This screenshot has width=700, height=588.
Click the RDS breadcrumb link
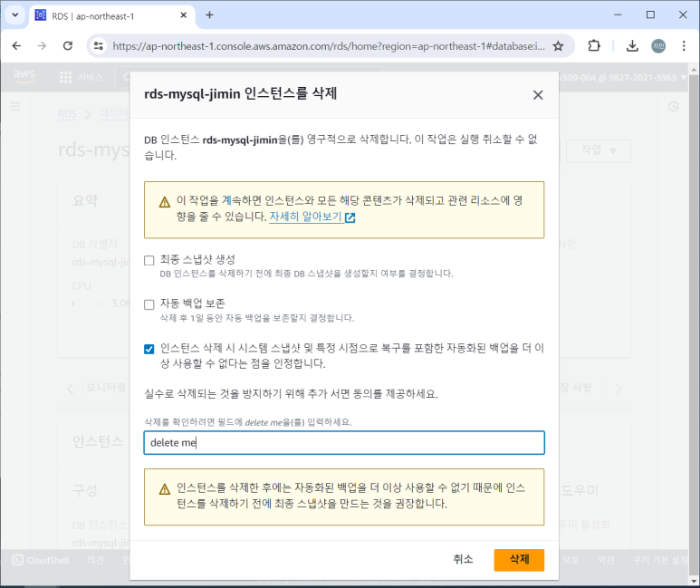tap(67, 114)
